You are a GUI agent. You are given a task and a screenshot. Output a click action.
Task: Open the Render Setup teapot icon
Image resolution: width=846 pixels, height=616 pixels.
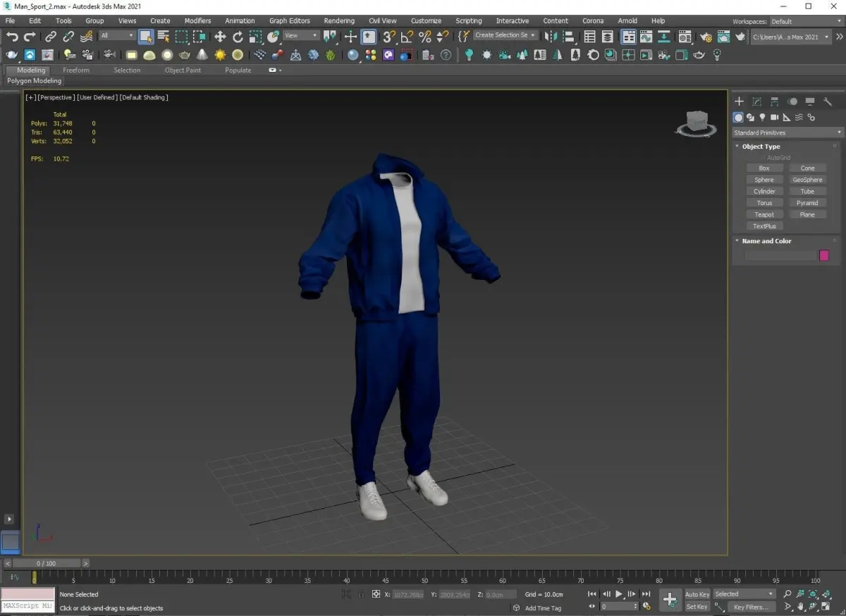(x=706, y=37)
